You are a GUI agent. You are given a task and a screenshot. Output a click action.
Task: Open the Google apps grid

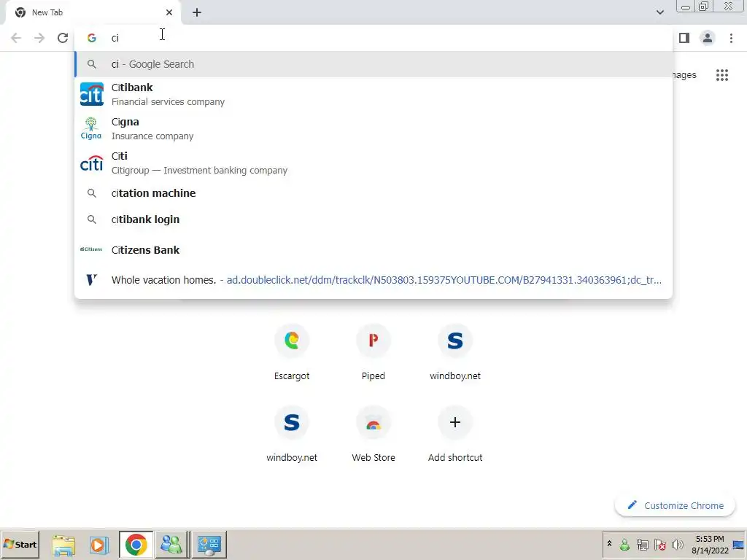pyautogui.click(x=721, y=75)
